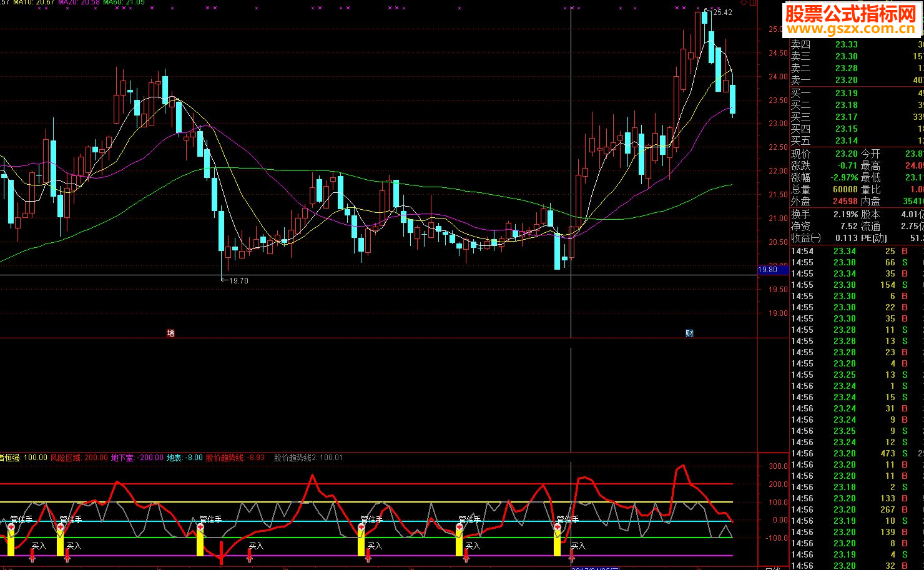Click the 21.00 price axis label
The image size is (924, 570).
779,219
